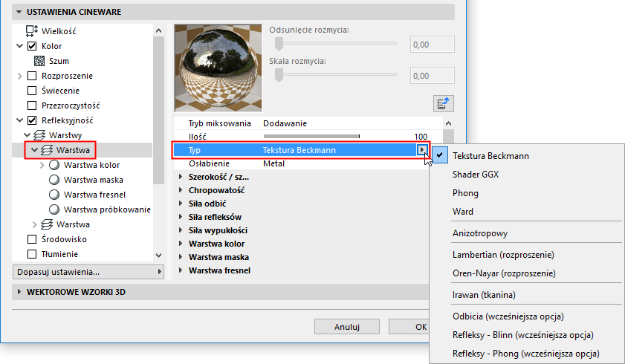Click the OK button
625x364 pixels.
tap(409, 327)
